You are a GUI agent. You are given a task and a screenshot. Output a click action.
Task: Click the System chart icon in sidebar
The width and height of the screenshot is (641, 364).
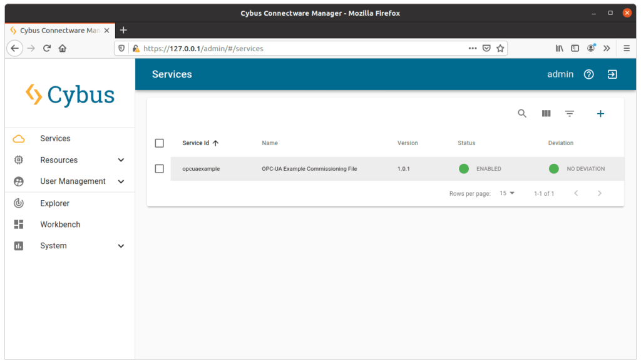tap(19, 246)
